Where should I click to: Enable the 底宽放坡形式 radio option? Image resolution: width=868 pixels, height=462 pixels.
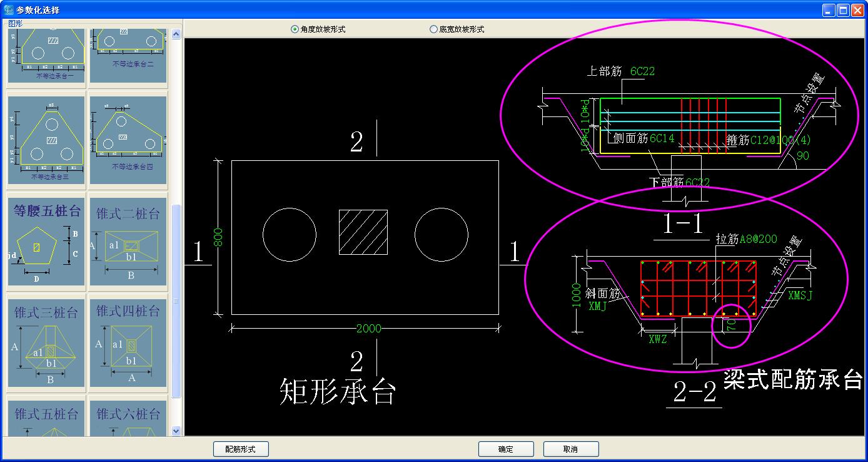click(457, 29)
